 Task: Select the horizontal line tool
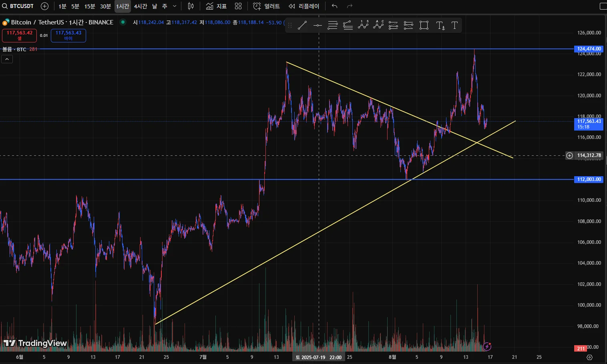click(x=318, y=26)
